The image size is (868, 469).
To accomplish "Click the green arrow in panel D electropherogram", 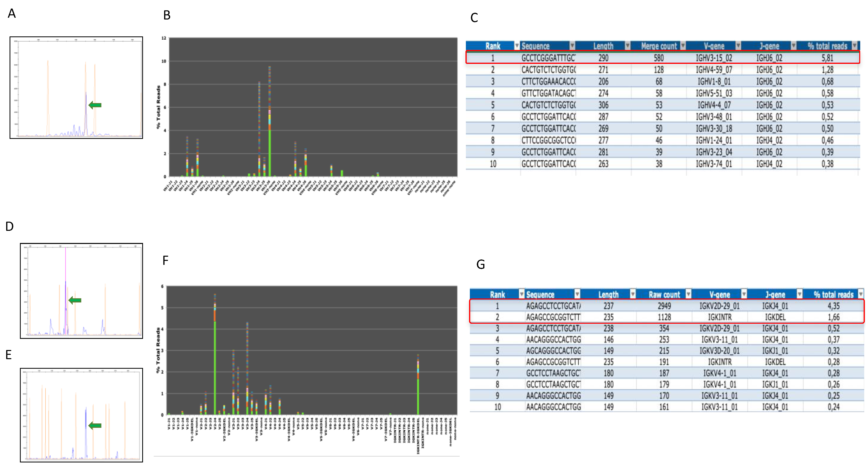I will coord(75,300).
